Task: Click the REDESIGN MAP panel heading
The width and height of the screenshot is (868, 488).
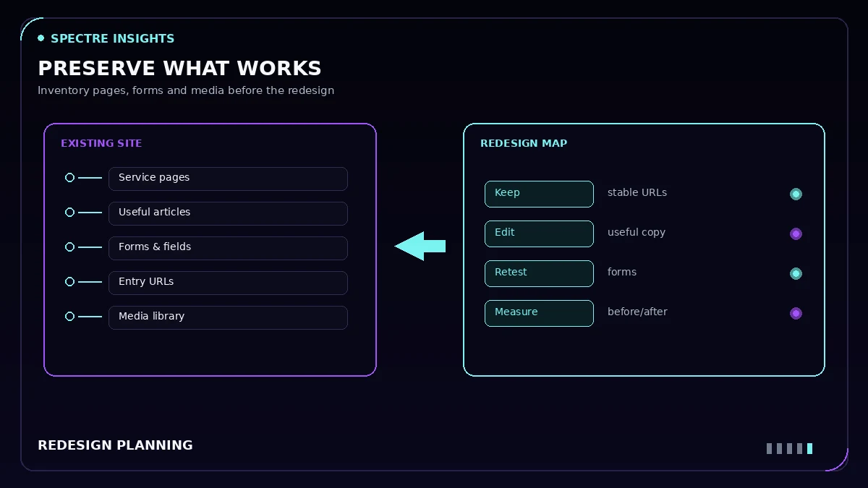Action: coord(524,143)
